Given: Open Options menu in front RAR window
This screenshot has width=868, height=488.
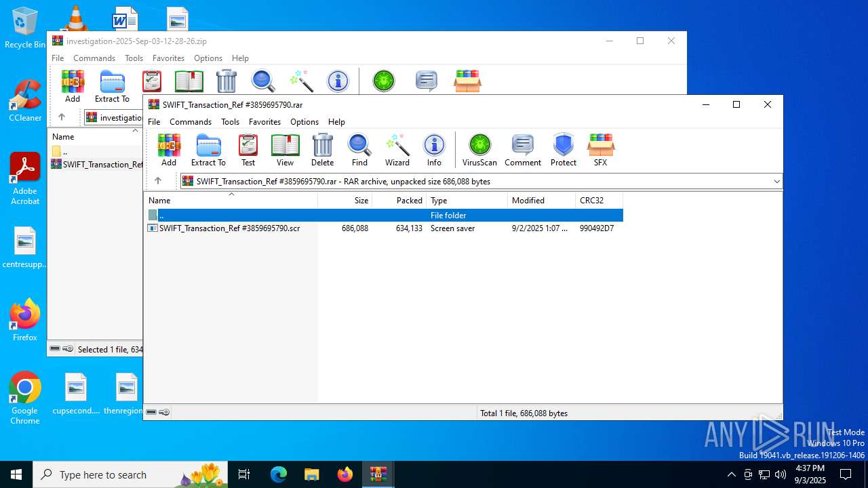Looking at the screenshot, I should 304,121.
